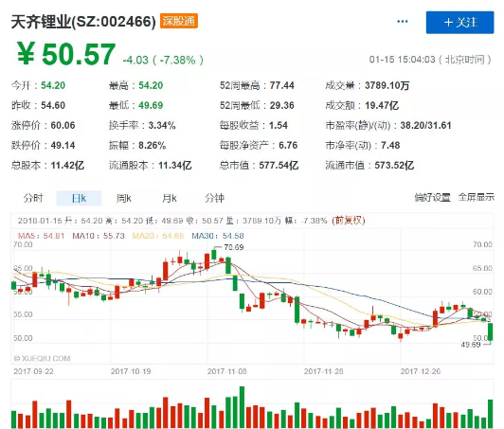This screenshot has width=504, height=429.
Task: Click the current price ¥50.57
Action: 66,54
